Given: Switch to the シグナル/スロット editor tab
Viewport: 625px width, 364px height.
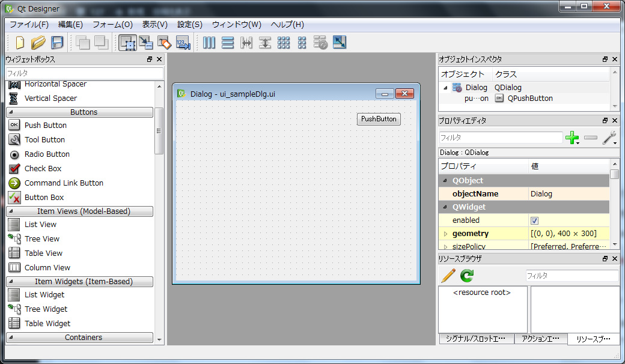Looking at the screenshot, I should coord(475,339).
